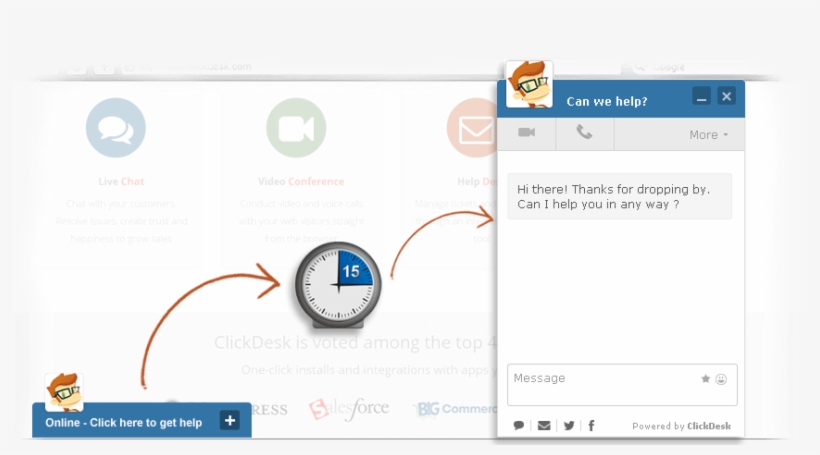This screenshot has height=455, width=820.
Task: Open the Powered by ClickDesk link
Action: (681, 426)
